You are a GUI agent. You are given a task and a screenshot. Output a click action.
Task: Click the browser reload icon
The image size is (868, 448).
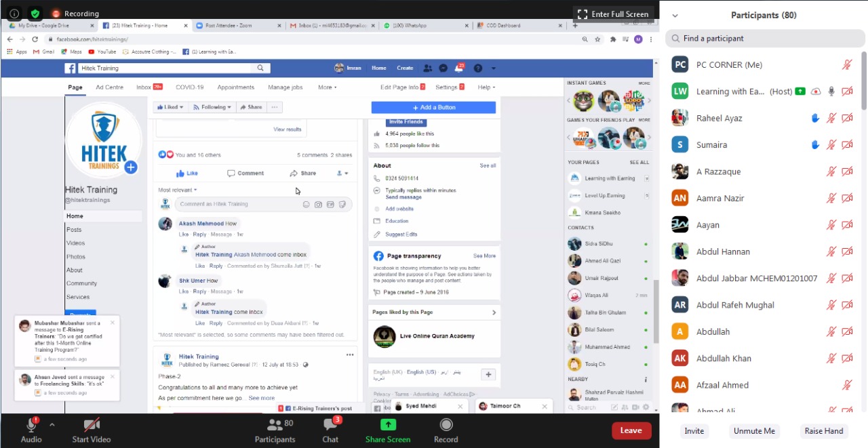click(x=35, y=39)
